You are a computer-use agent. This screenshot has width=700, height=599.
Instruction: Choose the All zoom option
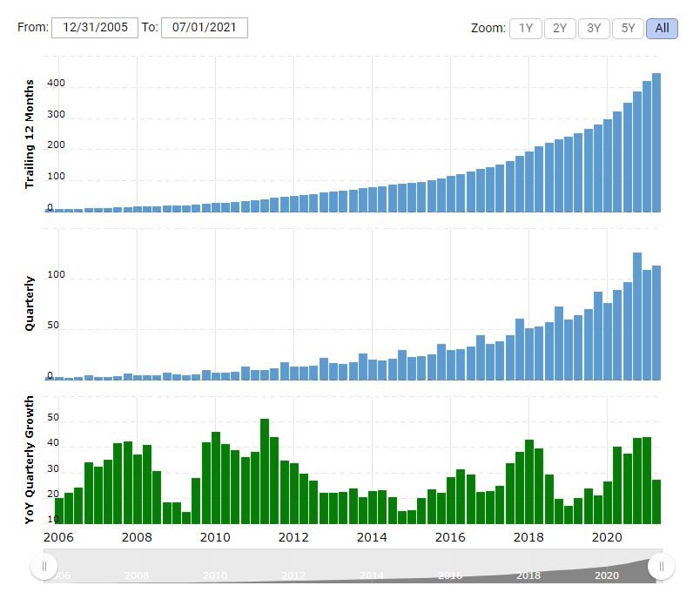tap(662, 28)
